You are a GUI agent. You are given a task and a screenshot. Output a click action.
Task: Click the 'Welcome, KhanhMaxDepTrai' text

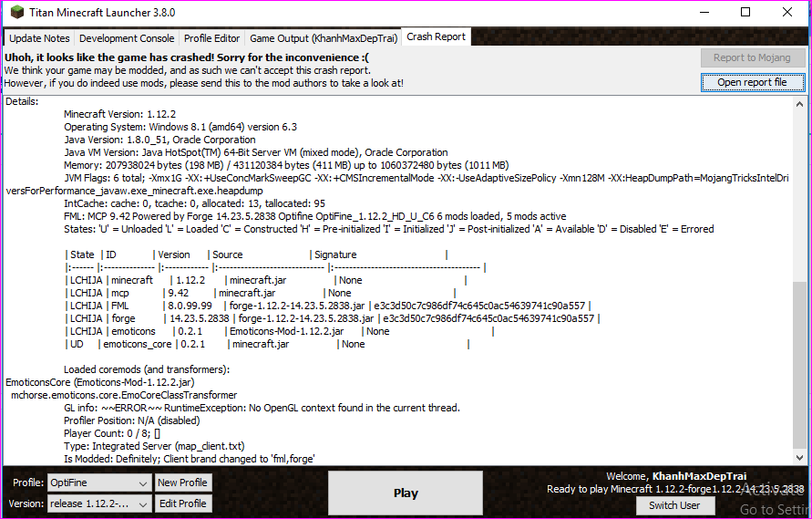[x=676, y=476]
